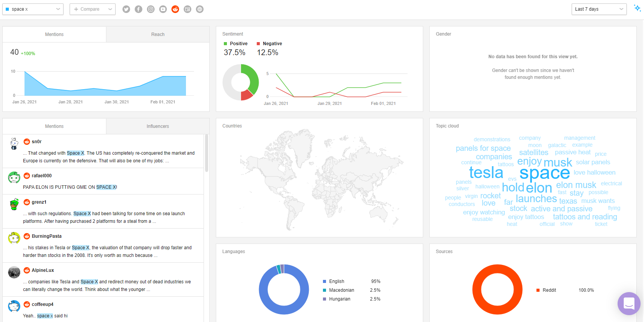Click the Macedonian language legend swatch

[324, 290]
